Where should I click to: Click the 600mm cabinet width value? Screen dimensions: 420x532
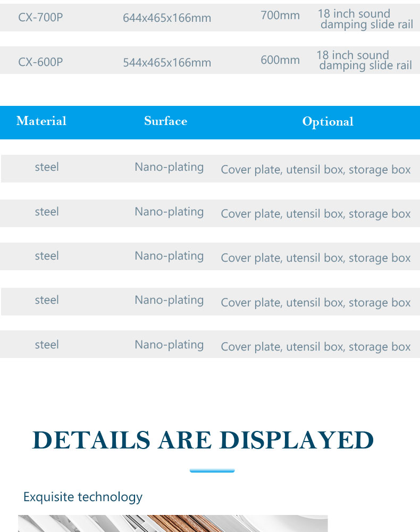click(280, 60)
